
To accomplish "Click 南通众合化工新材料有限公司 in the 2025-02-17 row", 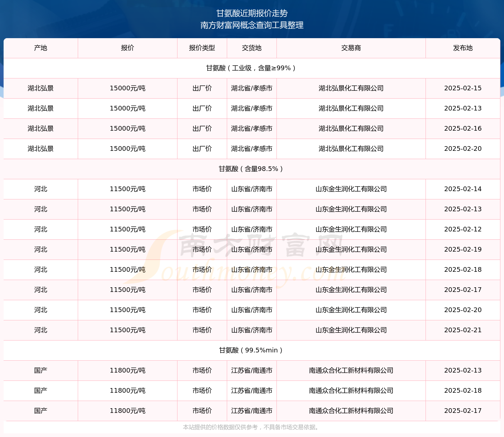I will click(x=351, y=411).
